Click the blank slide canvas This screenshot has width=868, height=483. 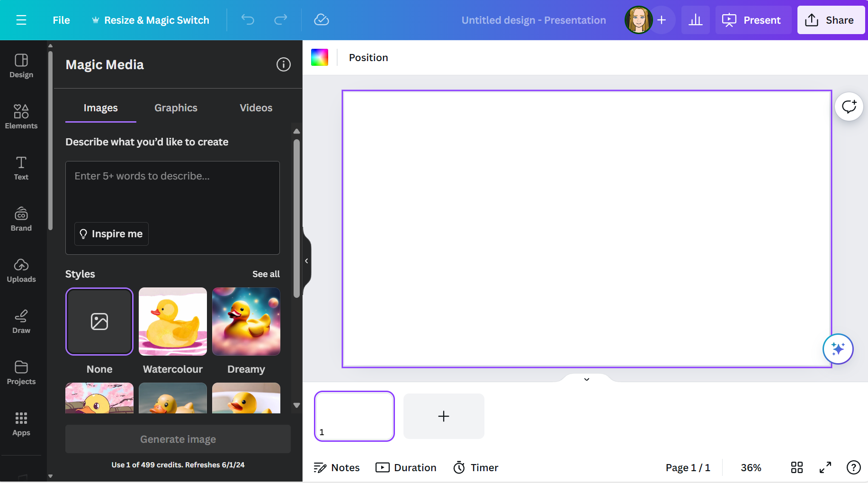587,229
